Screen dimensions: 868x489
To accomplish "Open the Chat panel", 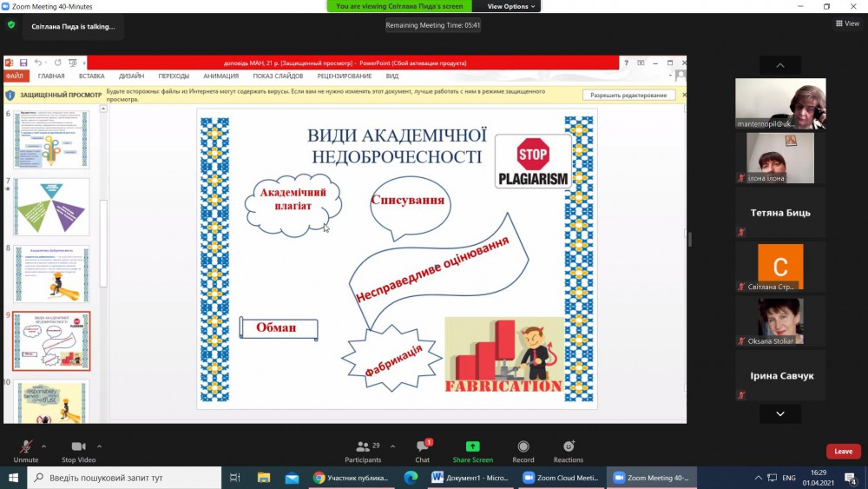I will coord(423,451).
